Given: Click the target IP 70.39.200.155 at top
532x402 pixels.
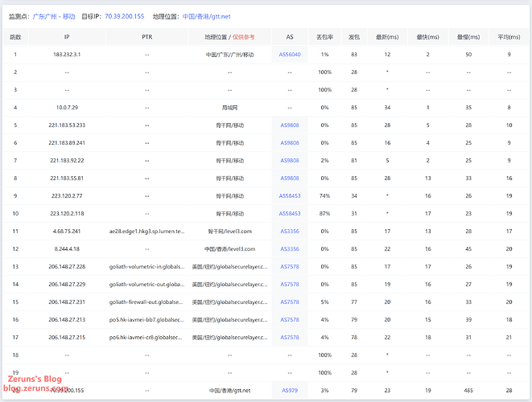Looking at the screenshot, I should click(x=126, y=15).
